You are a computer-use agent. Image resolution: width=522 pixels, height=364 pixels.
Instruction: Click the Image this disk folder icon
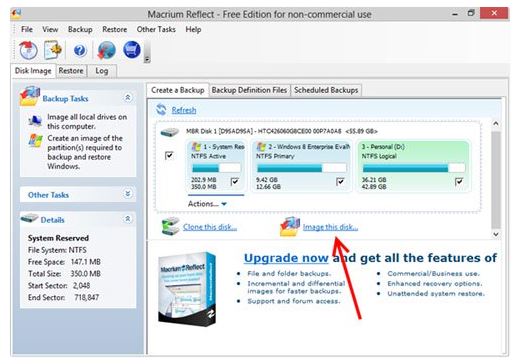290,227
